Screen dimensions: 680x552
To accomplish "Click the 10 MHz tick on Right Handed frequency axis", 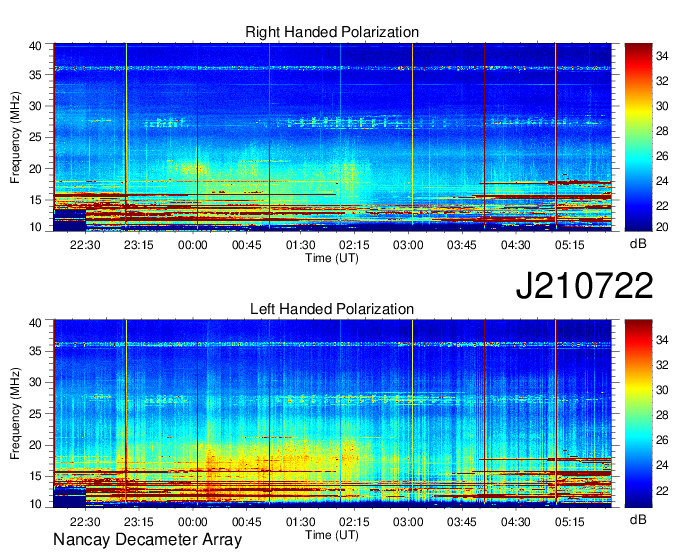I will click(x=35, y=227).
